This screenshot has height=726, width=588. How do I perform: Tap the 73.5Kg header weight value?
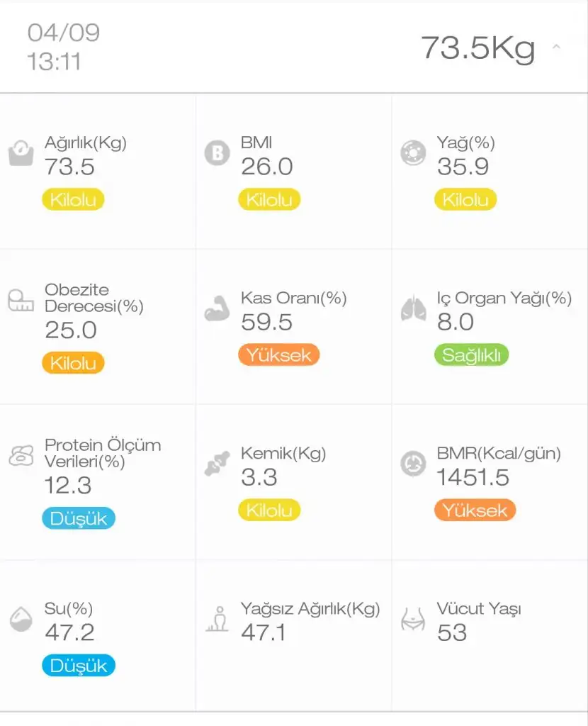pyautogui.click(x=477, y=48)
